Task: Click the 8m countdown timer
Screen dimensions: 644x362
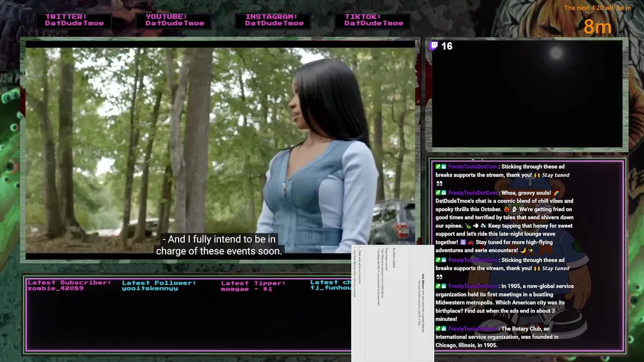Action: tap(597, 27)
